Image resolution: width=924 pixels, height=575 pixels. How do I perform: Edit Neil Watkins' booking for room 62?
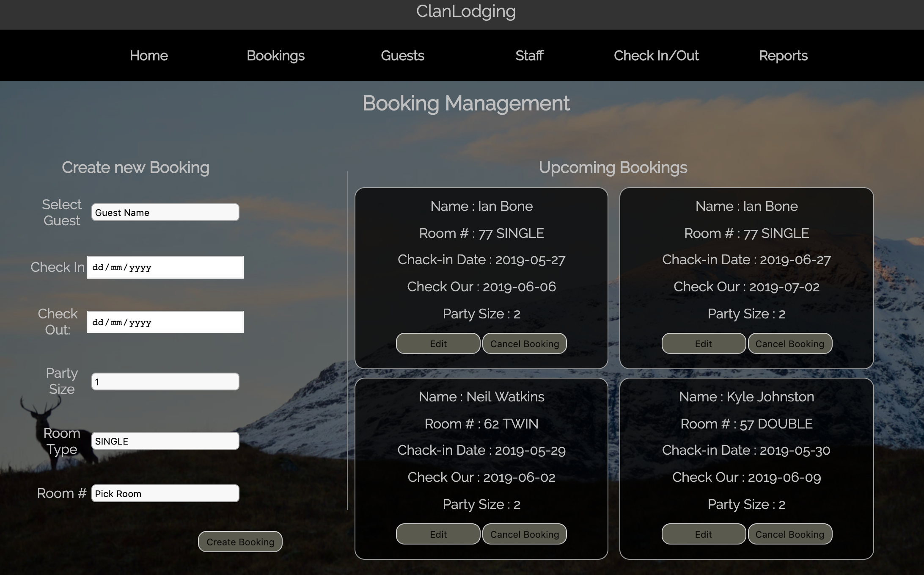(x=437, y=534)
